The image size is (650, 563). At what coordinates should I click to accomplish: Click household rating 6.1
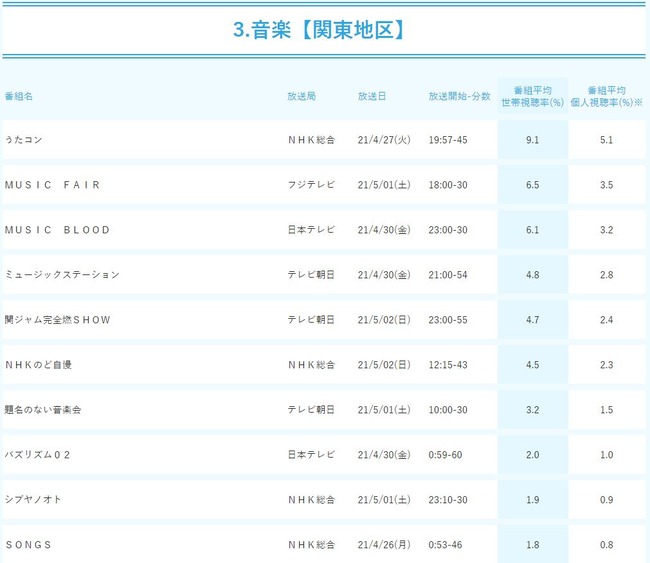pos(533,230)
